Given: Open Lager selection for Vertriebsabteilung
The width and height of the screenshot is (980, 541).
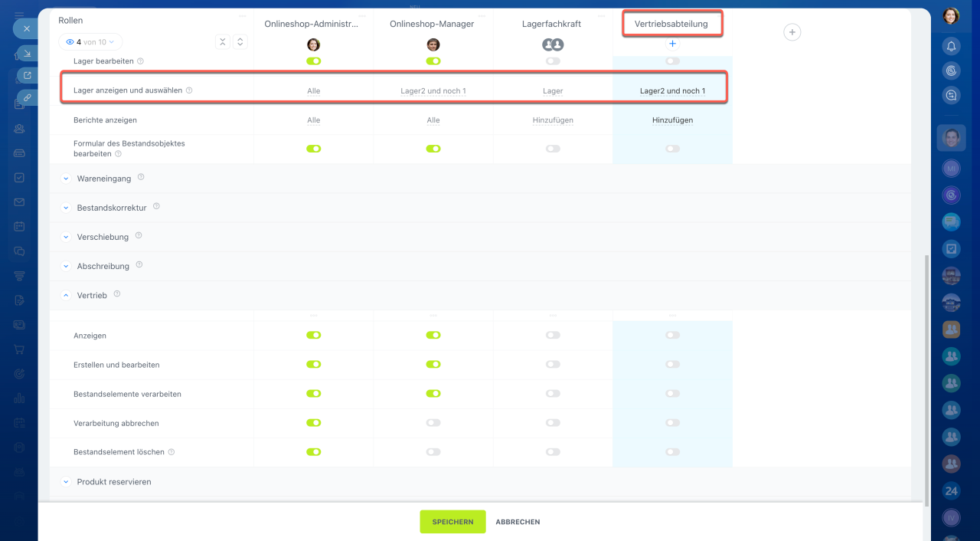Looking at the screenshot, I should coord(672,90).
